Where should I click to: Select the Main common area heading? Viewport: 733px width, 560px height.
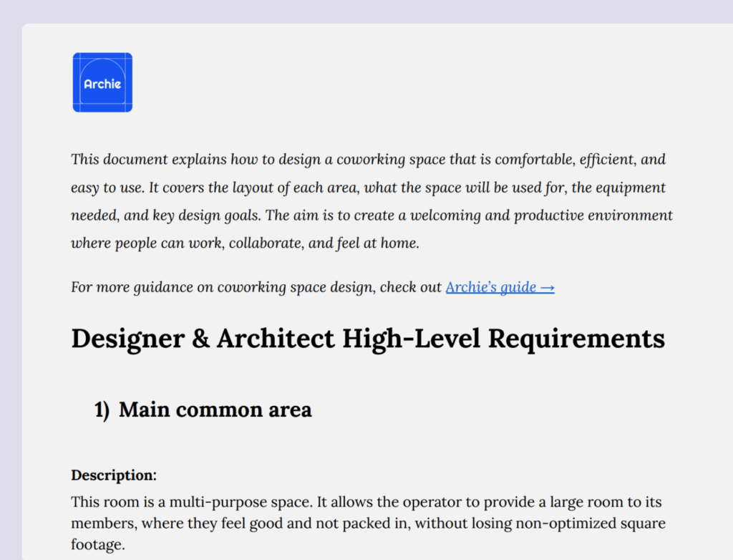[x=215, y=410]
